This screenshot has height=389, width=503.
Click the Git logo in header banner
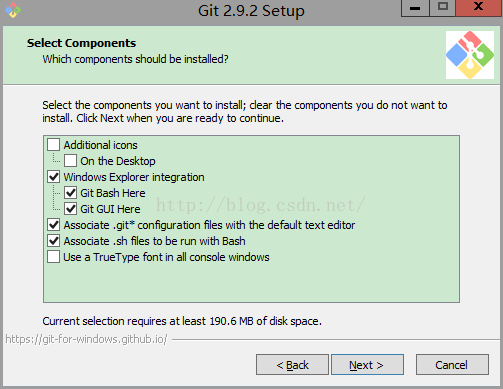470,55
